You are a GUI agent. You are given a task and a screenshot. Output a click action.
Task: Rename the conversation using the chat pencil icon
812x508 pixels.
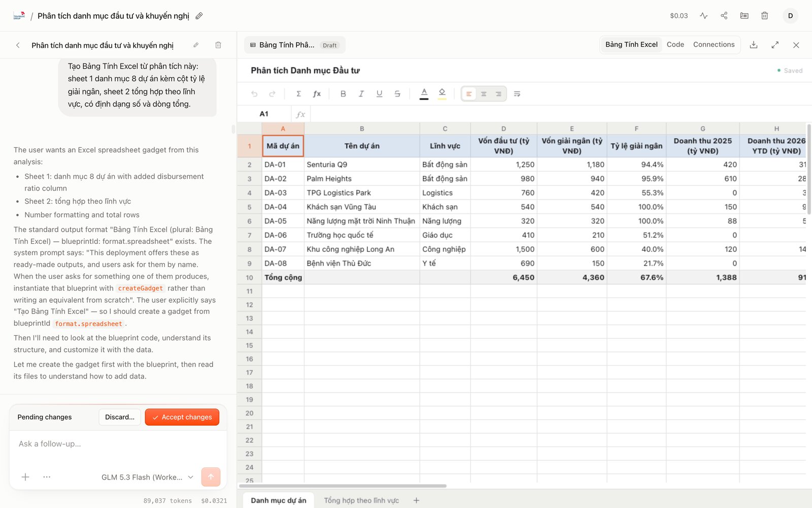pyautogui.click(x=196, y=45)
